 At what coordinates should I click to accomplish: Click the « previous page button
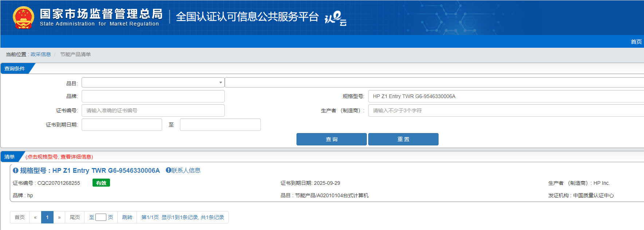[35, 217]
